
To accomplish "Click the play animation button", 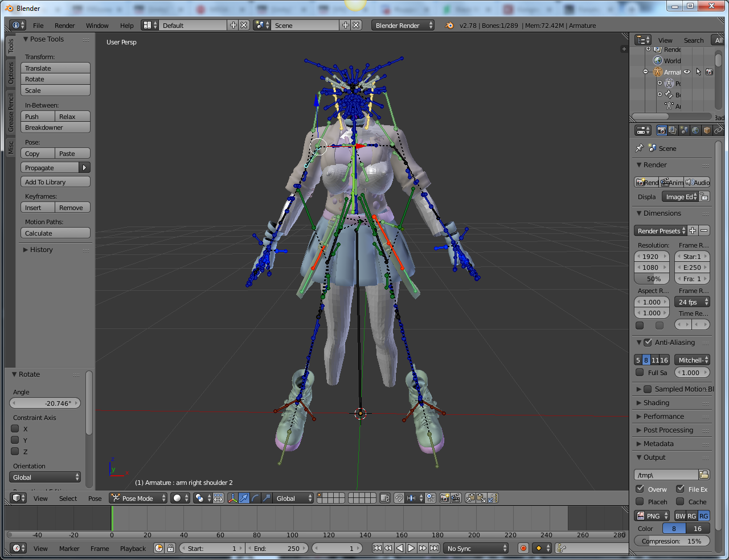I will pos(411,548).
